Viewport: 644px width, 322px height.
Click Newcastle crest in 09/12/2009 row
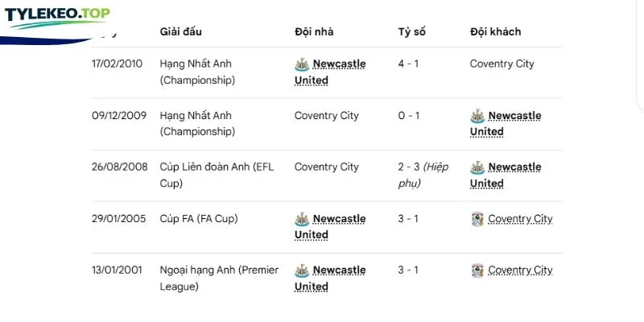[x=477, y=116]
